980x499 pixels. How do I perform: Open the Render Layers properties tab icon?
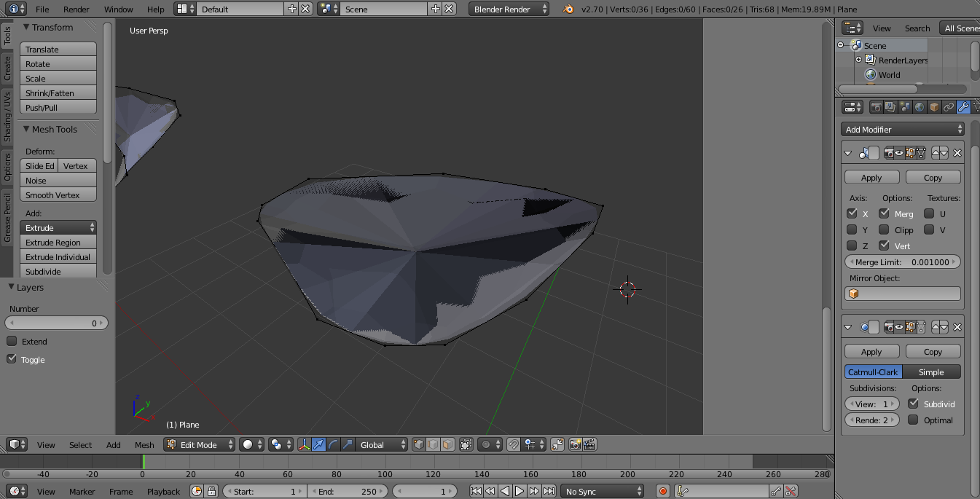pos(890,107)
